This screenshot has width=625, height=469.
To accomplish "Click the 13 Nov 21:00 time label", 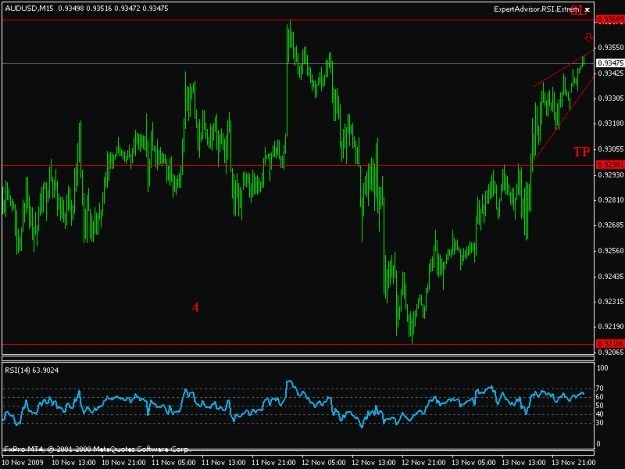I will (574, 463).
